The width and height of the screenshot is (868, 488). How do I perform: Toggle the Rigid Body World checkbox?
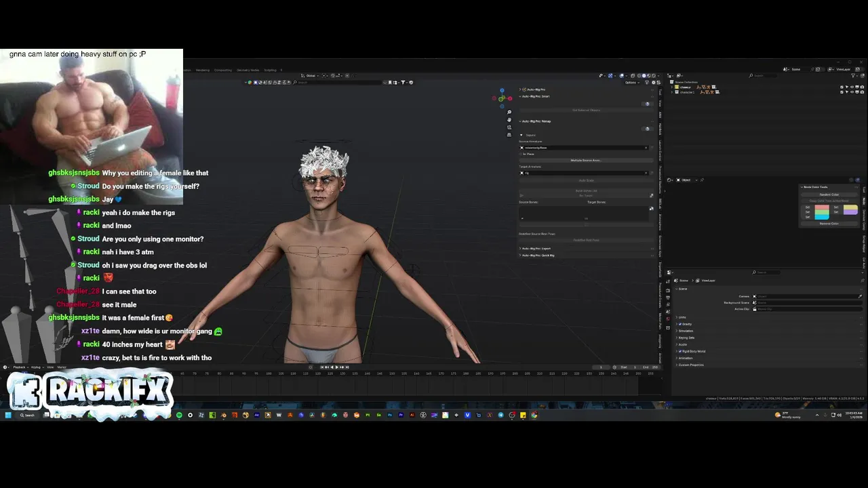[680, 351]
